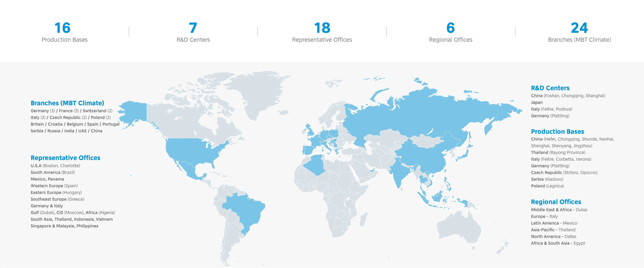Click 'Africa & South Asia - Egypt' entry

coord(558,243)
